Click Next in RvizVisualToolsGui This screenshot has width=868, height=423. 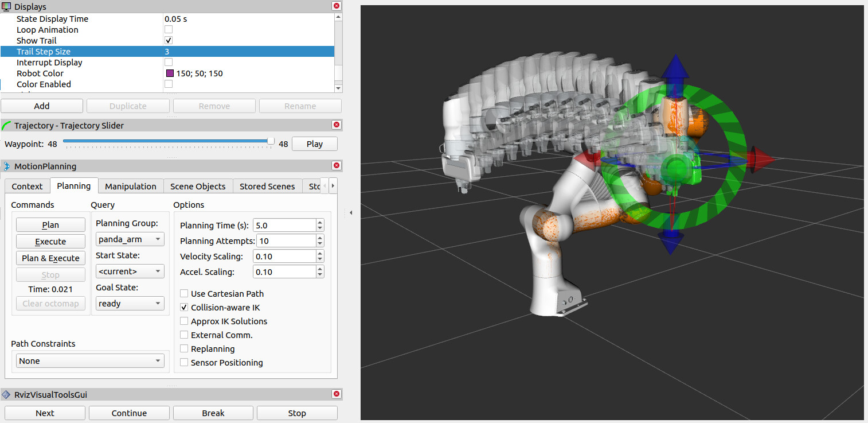(45, 413)
